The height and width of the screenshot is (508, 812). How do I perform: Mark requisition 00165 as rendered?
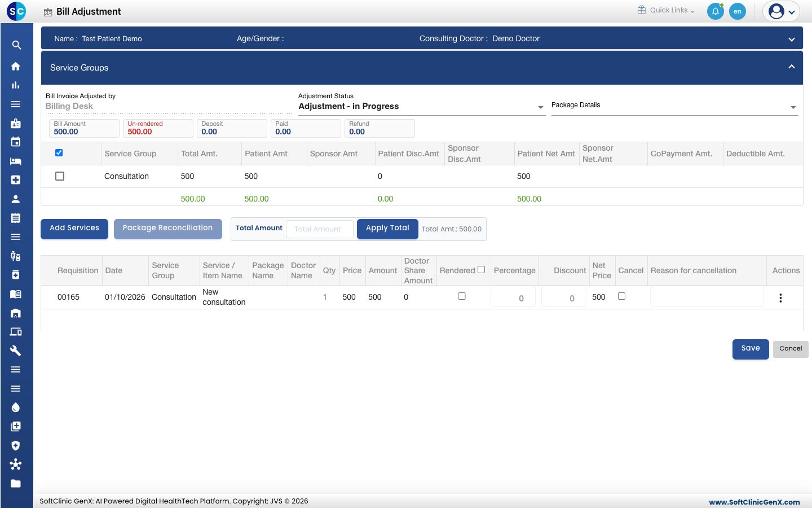point(462,296)
